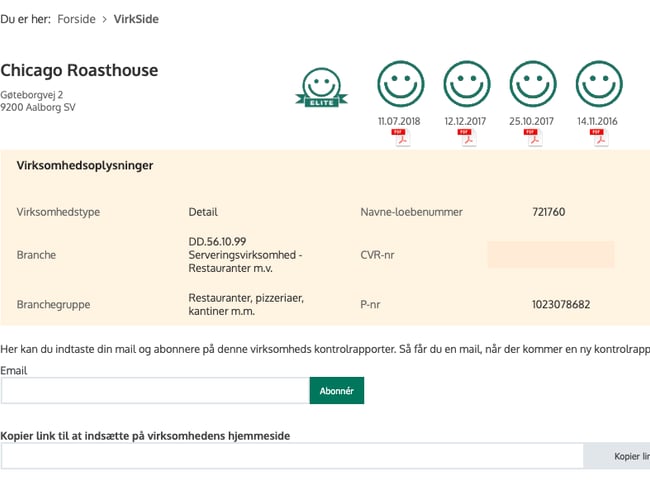
Task: Click the Branchegruppe label
Action: [53, 304]
